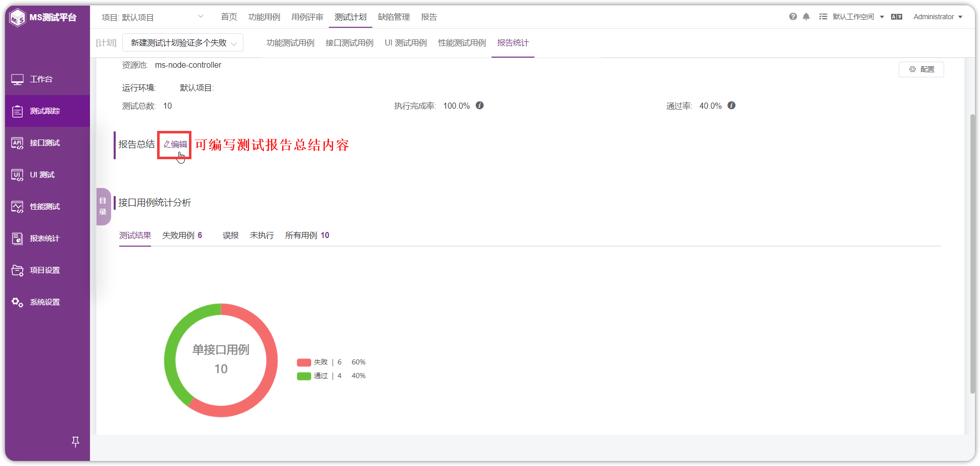Open the 报告 top menu
This screenshot has width=980, height=466.
click(x=429, y=17)
